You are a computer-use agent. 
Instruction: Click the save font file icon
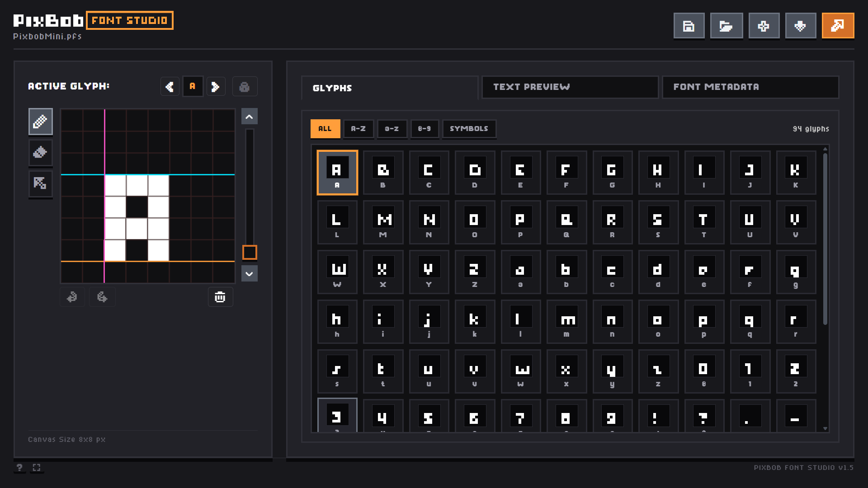pyautogui.click(x=689, y=26)
